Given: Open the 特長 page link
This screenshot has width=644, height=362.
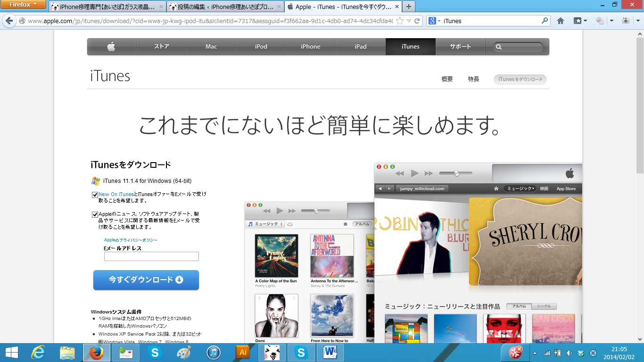Looking at the screenshot, I should (x=473, y=79).
